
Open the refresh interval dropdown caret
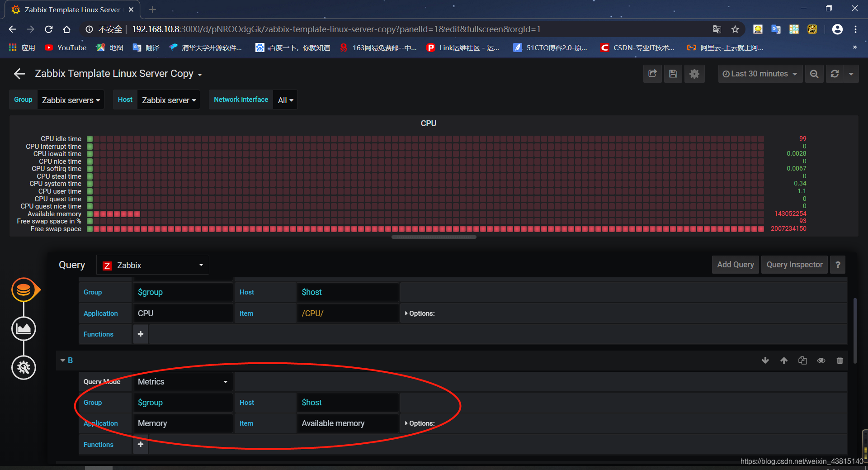click(x=851, y=74)
